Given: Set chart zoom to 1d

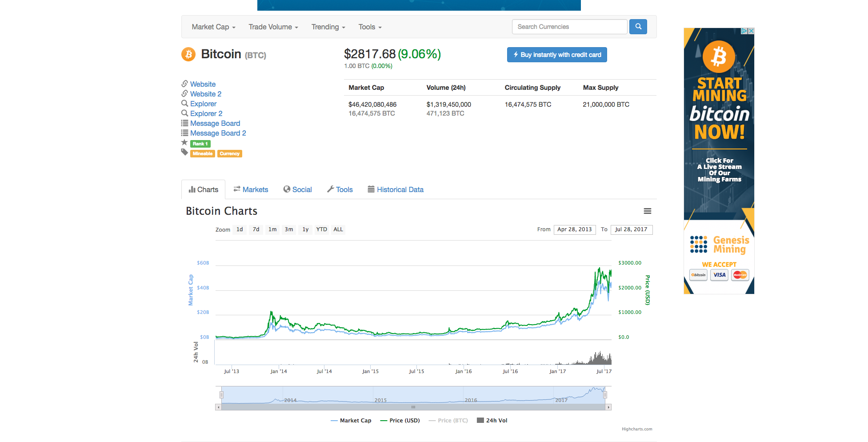Looking at the screenshot, I should [240, 229].
